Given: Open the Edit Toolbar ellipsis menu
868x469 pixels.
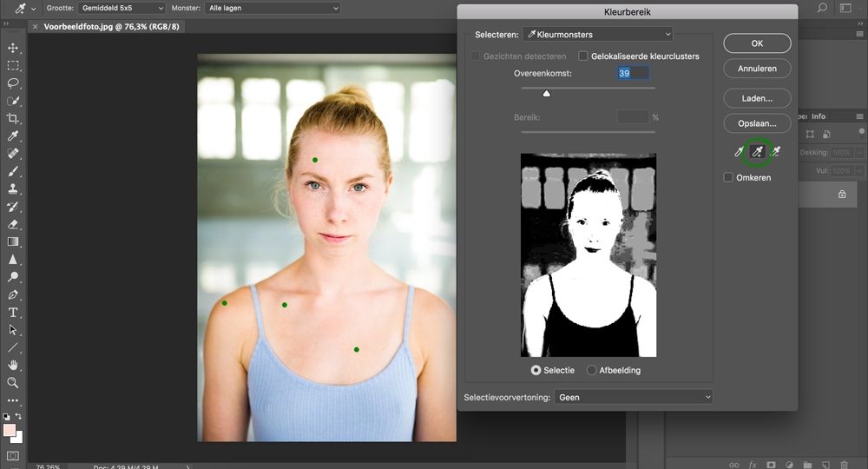Looking at the screenshot, I should pos(13,400).
